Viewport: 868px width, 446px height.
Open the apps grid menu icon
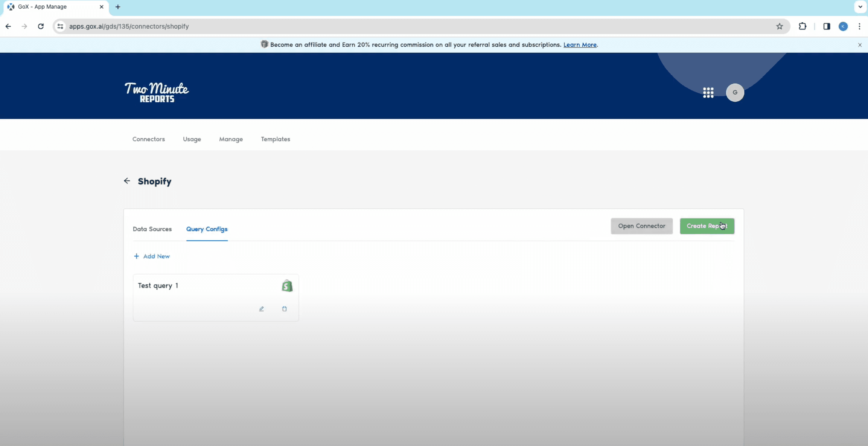[x=708, y=93]
